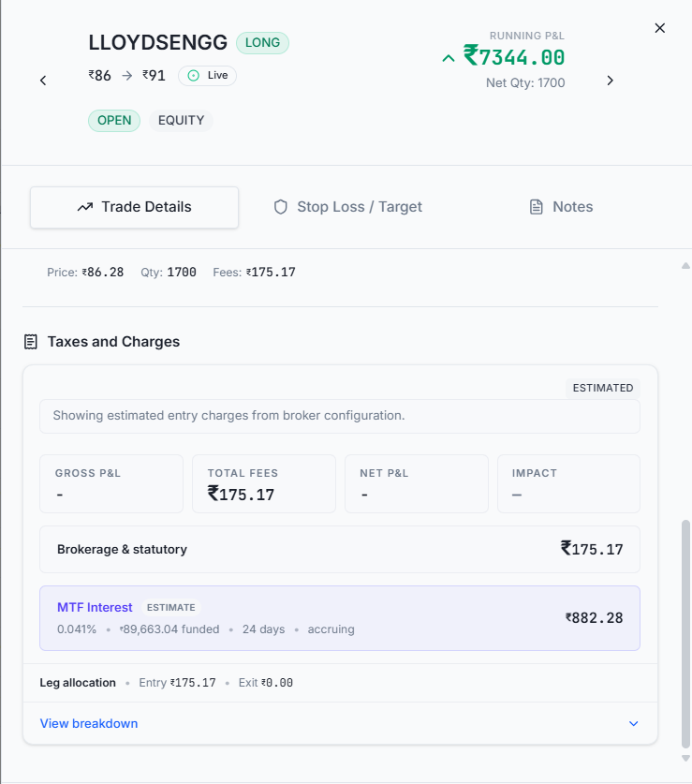Click the MTF Interest label
The height and width of the screenshot is (784, 692).
95,608
